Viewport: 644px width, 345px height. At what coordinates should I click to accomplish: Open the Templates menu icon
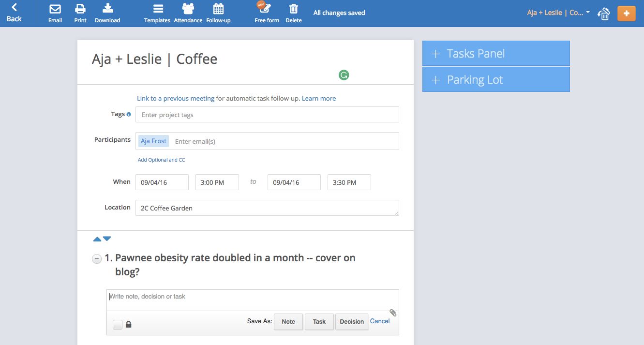point(158,9)
